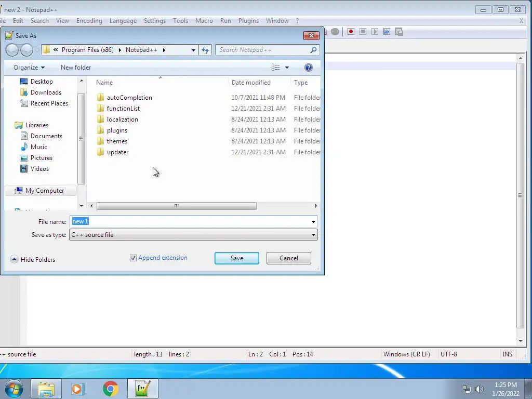Viewport: 532px width, 399px height.
Task: Expand the arrow after Notepad++ breadcrumb
Action: click(164, 50)
